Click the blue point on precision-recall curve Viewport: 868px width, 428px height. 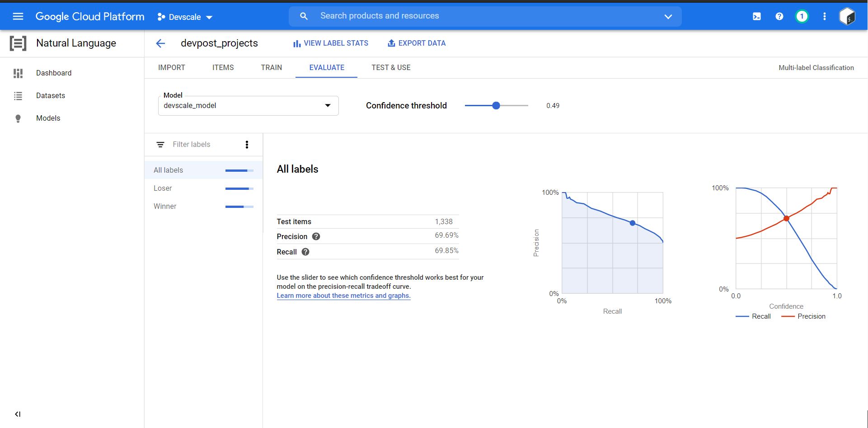point(633,223)
